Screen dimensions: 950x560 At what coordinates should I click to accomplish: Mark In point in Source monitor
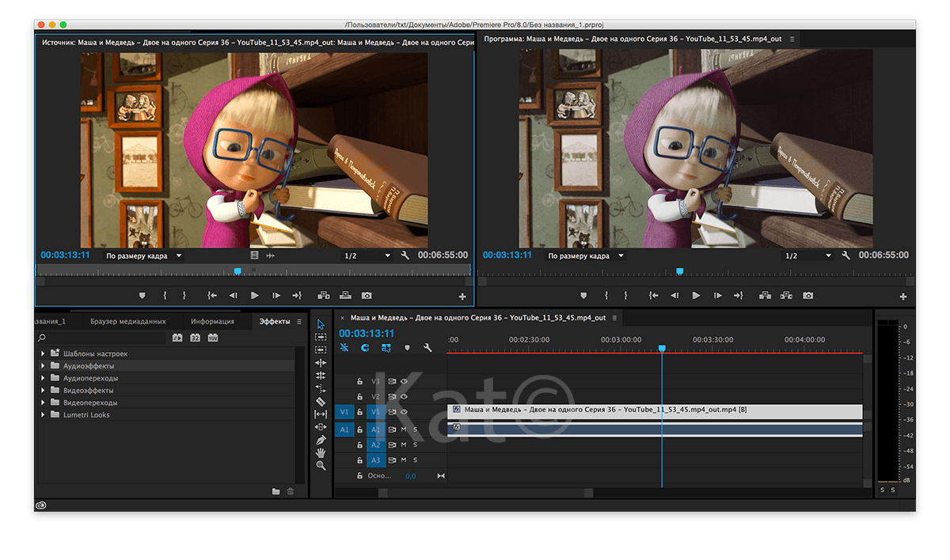[x=165, y=295]
